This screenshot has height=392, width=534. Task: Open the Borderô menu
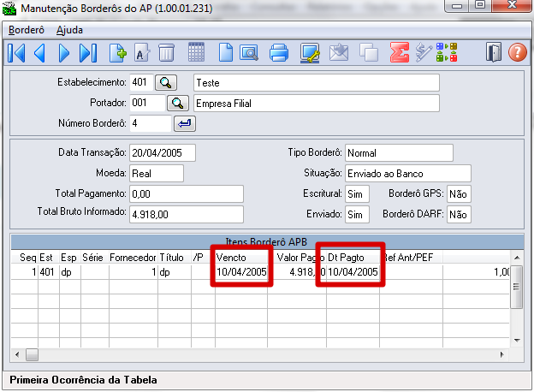point(27,30)
